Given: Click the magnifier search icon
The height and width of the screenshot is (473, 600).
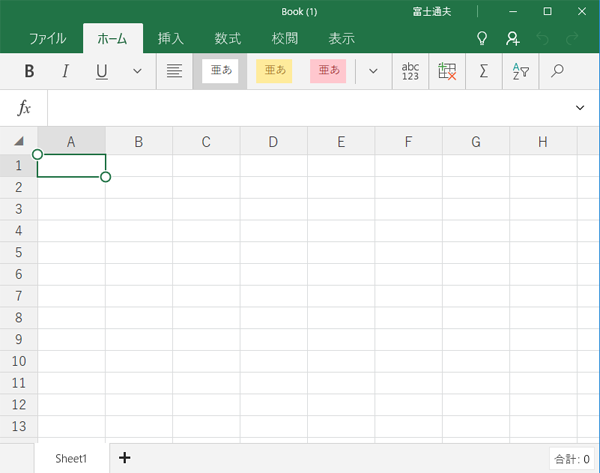Looking at the screenshot, I should click(558, 71).
